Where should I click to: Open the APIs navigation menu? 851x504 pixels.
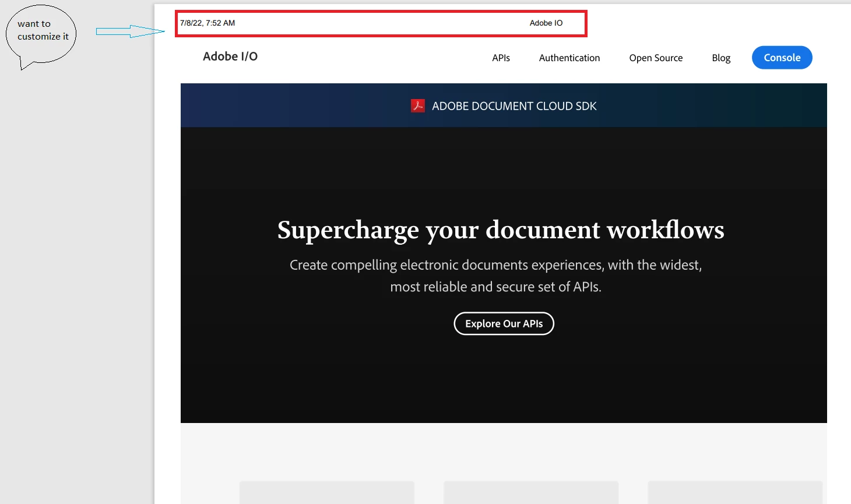[x=501, y=58]
